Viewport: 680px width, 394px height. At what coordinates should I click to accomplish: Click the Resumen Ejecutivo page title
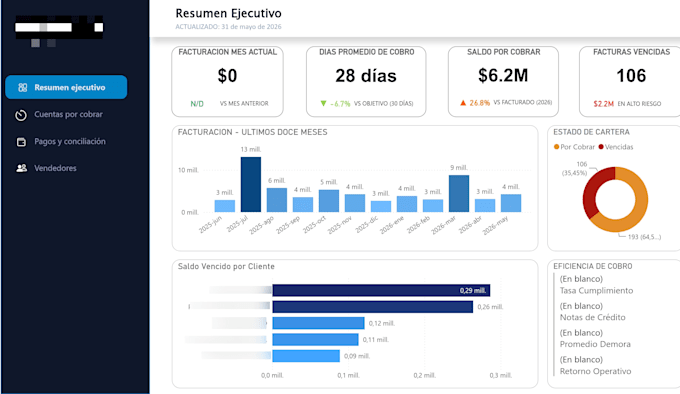[228, 13]
